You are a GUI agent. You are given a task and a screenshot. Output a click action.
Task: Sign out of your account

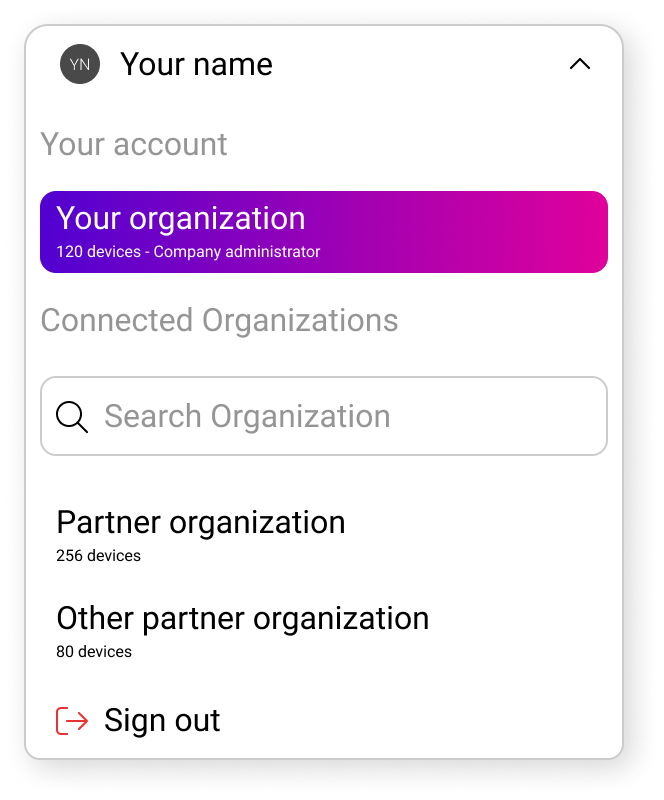161,719
